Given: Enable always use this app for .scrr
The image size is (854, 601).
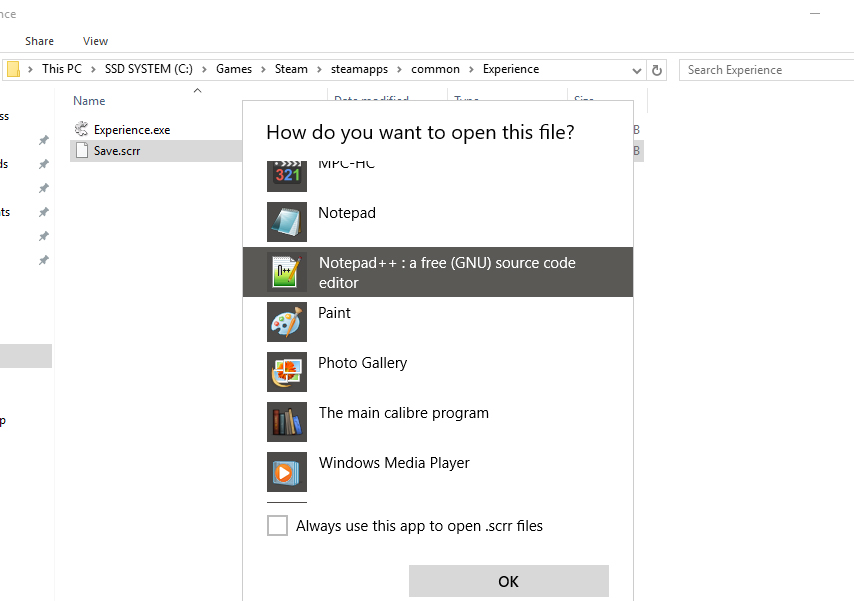Looking at the screenshot, I should 277,526.
